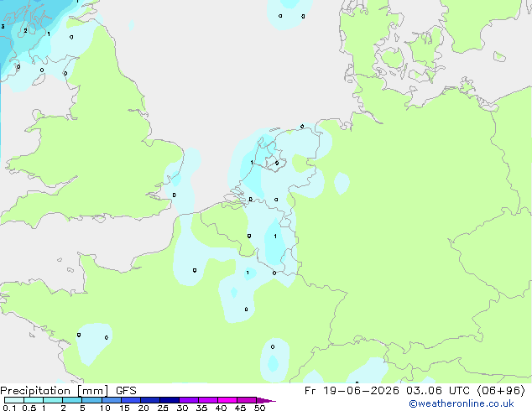This screenshot has width=532, height=411.
Task: Click the "2" precipitation value over Scotland
Action: coord(25,31)
